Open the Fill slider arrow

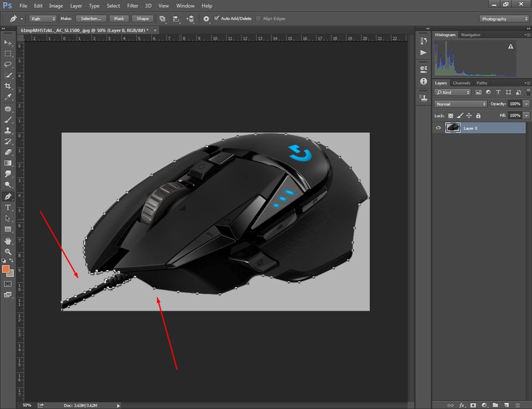point(526,116)
